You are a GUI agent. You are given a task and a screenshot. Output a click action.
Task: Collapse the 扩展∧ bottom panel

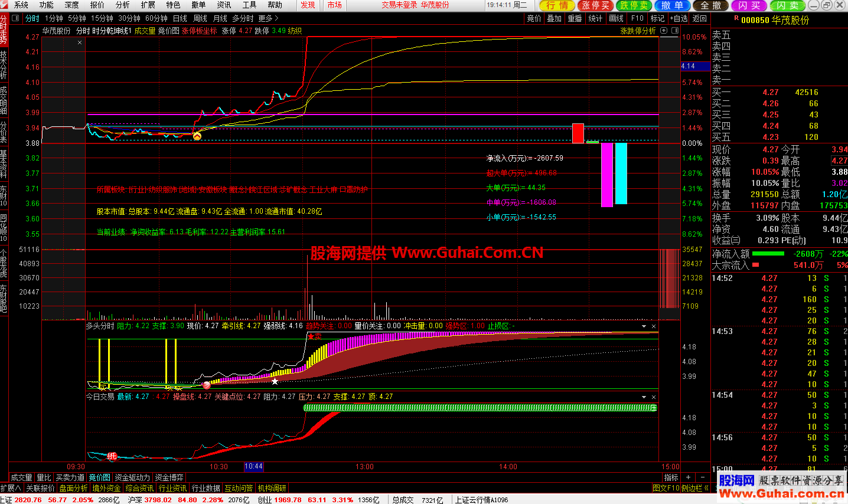pos(11,488)
